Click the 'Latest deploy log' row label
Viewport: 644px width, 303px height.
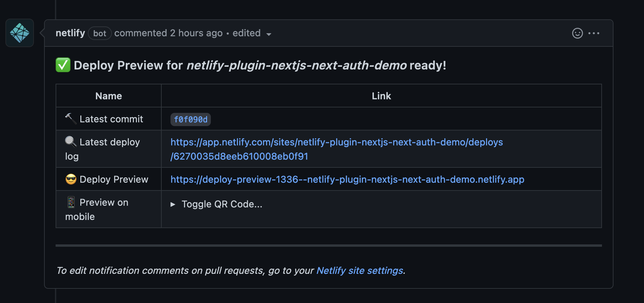coord(102,149)
